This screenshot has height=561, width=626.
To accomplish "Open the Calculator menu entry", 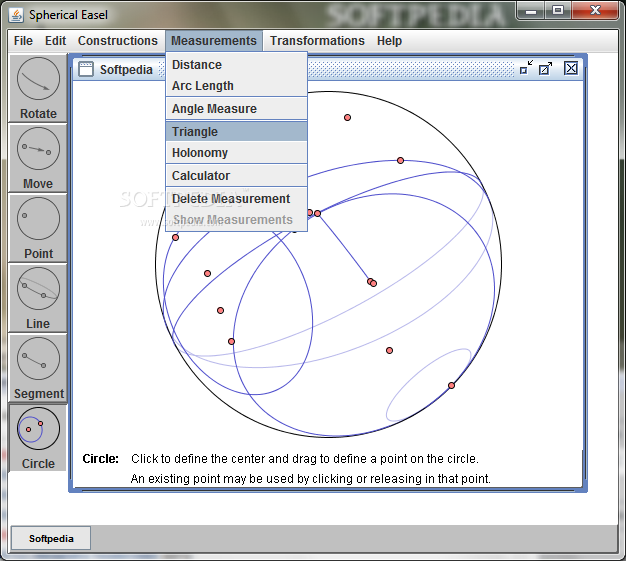I will click(236, 176).
